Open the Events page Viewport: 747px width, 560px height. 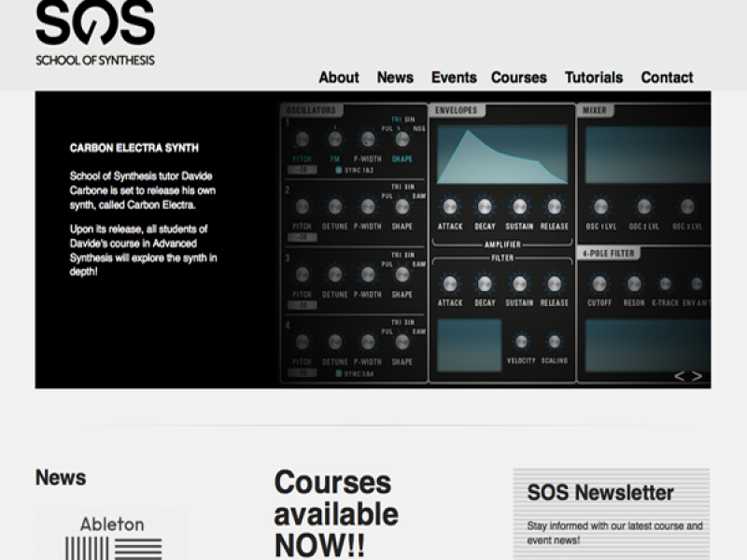pyautogui.click(x=454, y=77)
